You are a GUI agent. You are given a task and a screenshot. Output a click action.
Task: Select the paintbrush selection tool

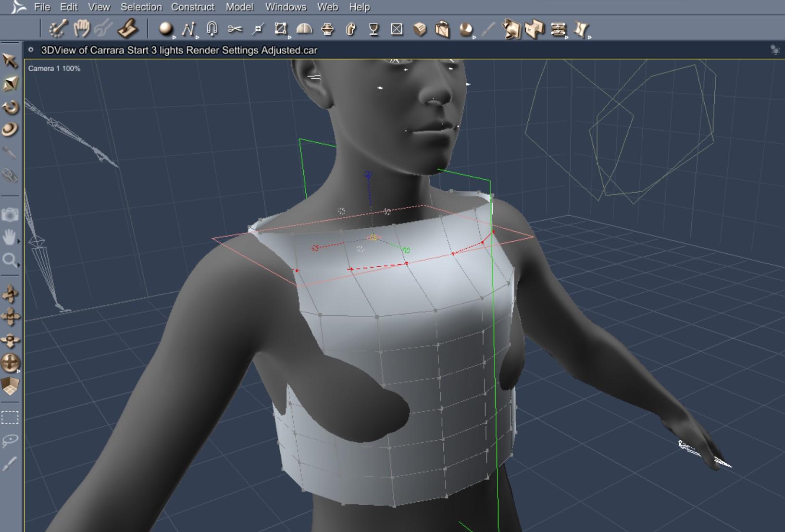(10, 463)
